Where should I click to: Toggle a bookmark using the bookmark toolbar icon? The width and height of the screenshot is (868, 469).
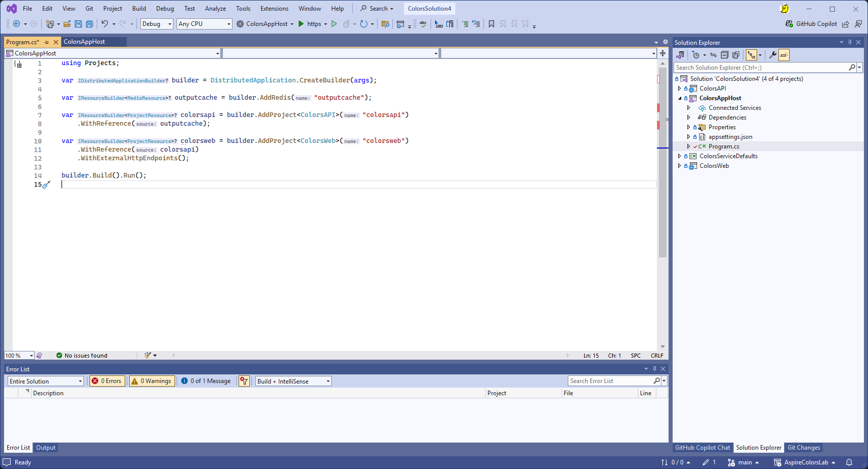click(491, 24)
